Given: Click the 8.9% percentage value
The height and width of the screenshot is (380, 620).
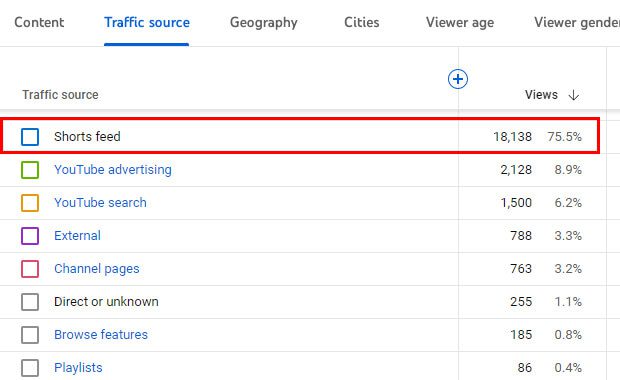Looking at the screenshot, I should [568, 170].
